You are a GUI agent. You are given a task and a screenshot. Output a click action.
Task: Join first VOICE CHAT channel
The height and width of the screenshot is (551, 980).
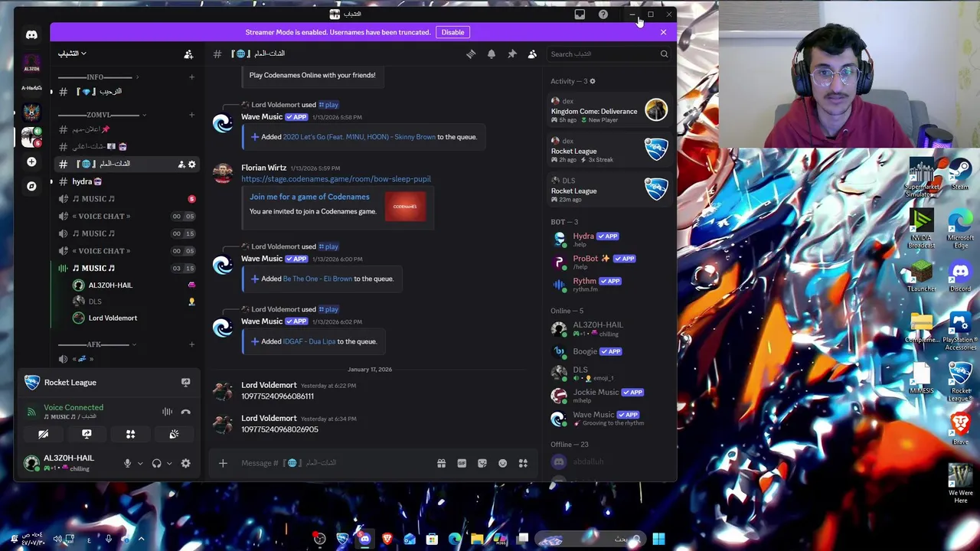point(126,216)
